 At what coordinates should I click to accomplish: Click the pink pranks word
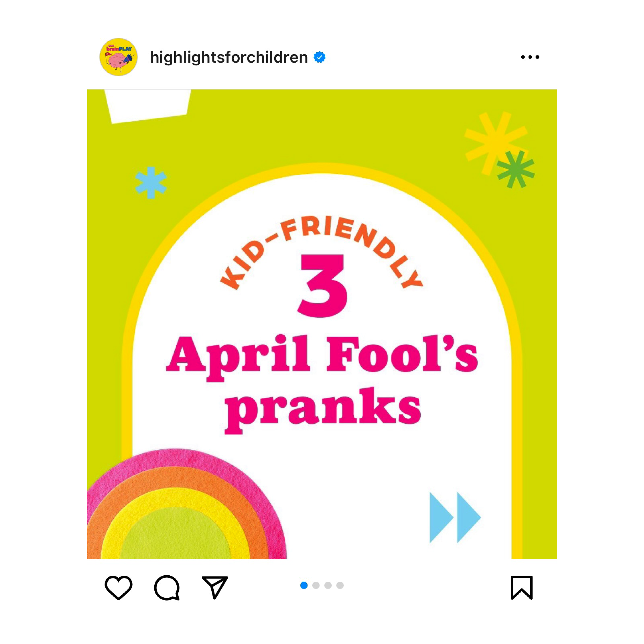pos(323,411)
